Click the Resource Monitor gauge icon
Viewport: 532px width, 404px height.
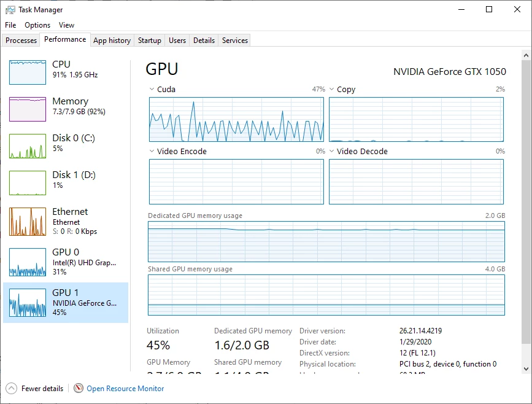click(x=79, y=388)
